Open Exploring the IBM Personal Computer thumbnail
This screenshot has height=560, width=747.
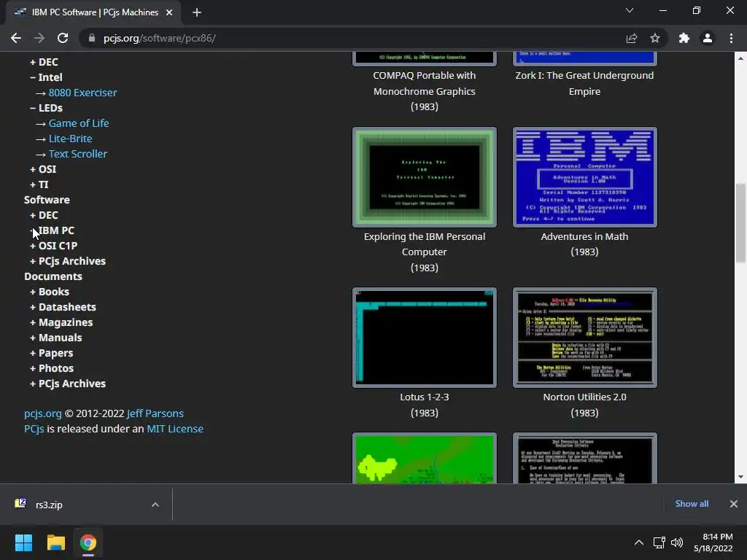click(425, 177)
